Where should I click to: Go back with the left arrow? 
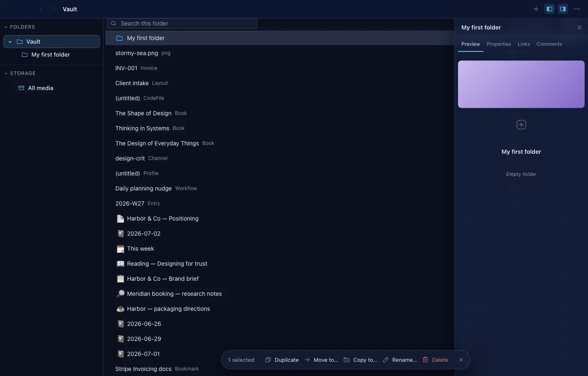pos(41,9)
